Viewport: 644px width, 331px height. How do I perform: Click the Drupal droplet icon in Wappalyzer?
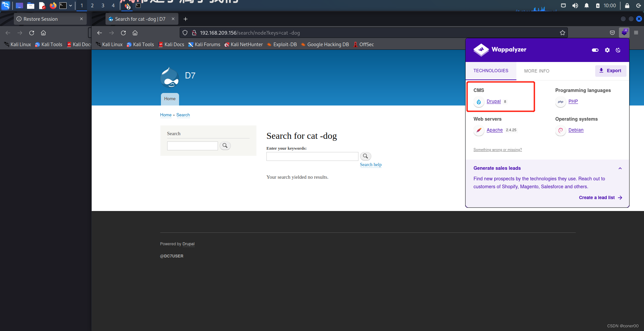[478, 102]
